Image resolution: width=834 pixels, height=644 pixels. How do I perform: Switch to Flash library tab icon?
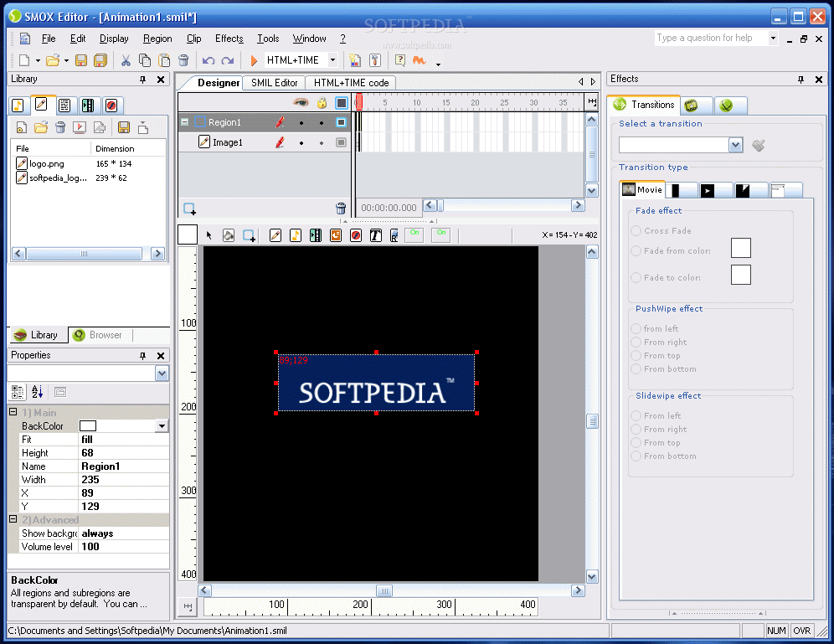[x=111, y=106]
